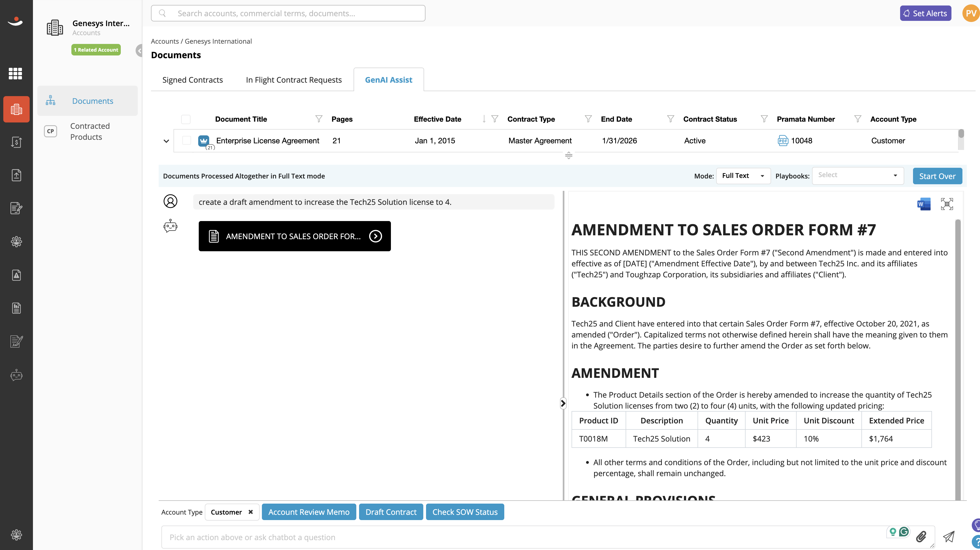The height and width of the screenshot is (550, 980).
Task: Click the Set Alerts button
Action: coord(926,13)
